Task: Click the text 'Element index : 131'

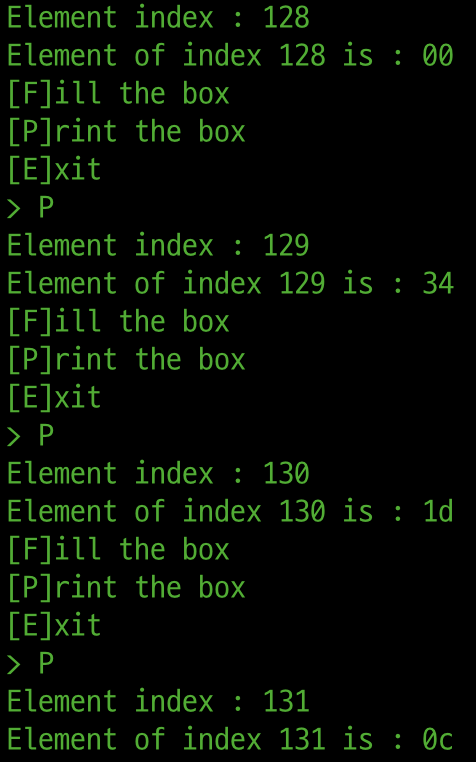Action: pyautogui.click(x=158, y=701)
